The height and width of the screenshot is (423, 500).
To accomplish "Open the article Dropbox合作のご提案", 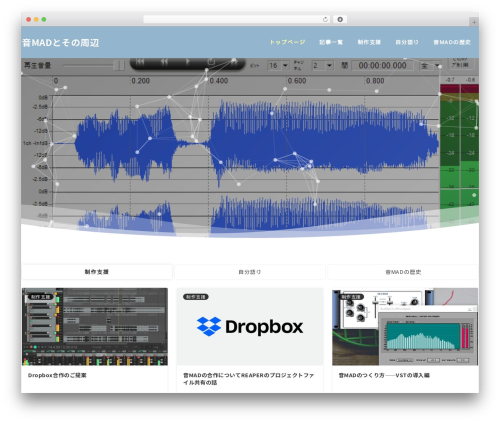I will click(x=57, y=375).
